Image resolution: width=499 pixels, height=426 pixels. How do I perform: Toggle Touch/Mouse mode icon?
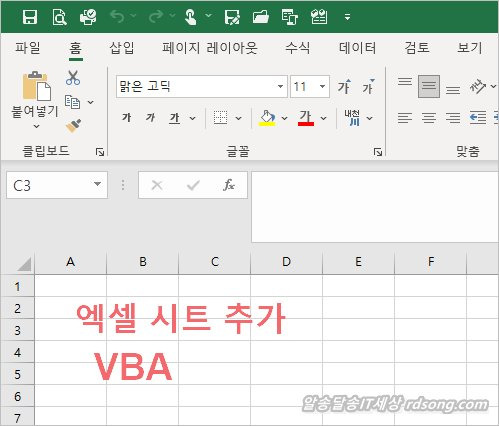(x=191, y=17)
